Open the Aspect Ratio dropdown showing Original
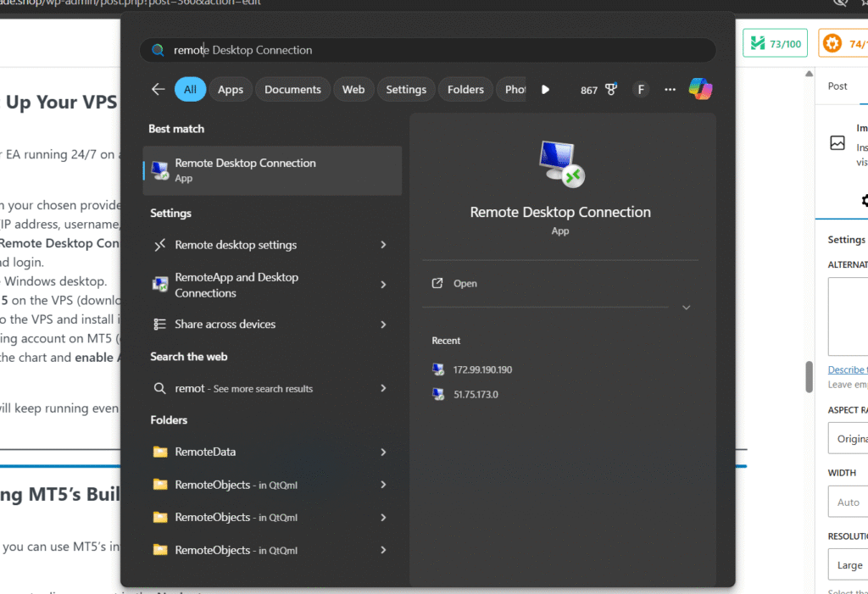This screenshot has width=868, height=594. click(x=848, y=438)
